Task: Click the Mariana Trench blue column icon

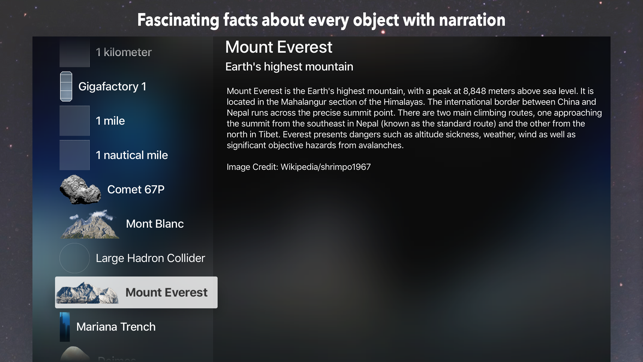Action: [65, 327]
